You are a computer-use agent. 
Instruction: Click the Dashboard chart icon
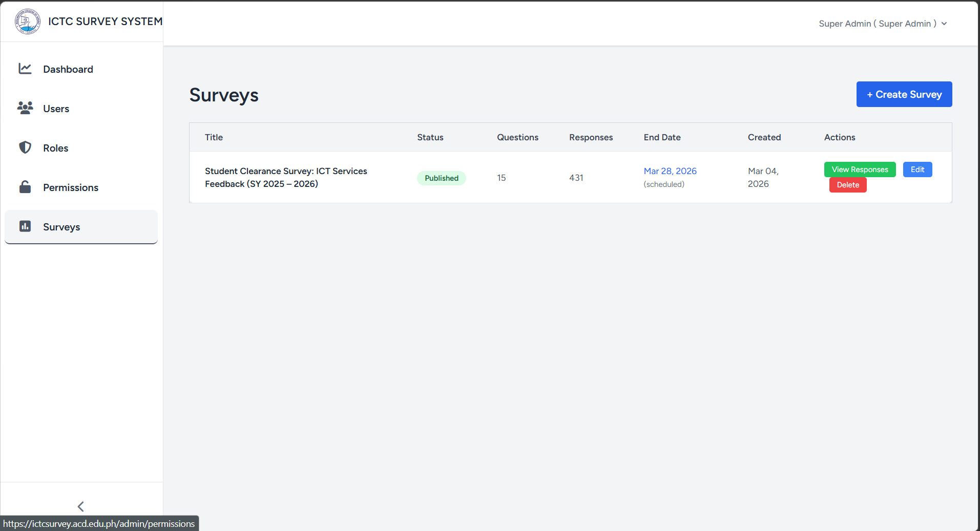[x=25, y=69]
